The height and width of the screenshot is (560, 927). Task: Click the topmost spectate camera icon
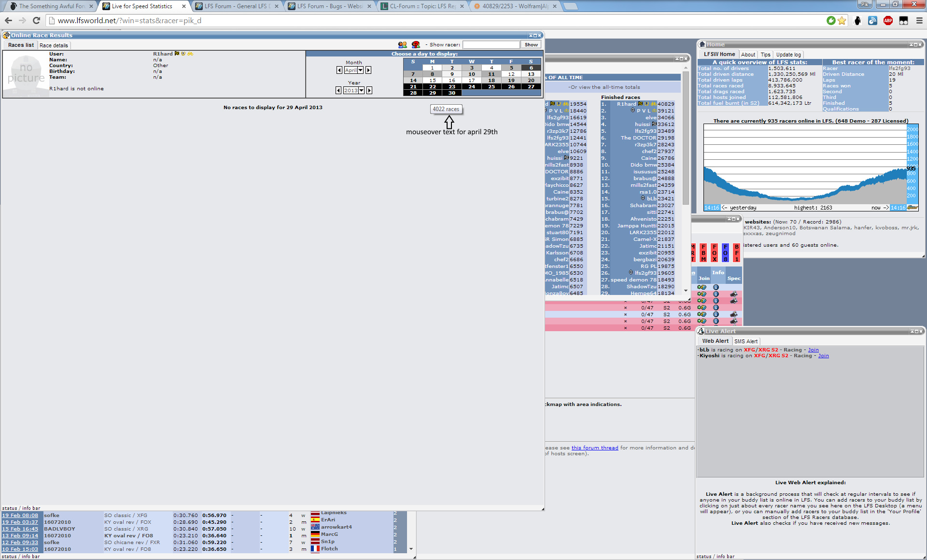pos(733,294)
